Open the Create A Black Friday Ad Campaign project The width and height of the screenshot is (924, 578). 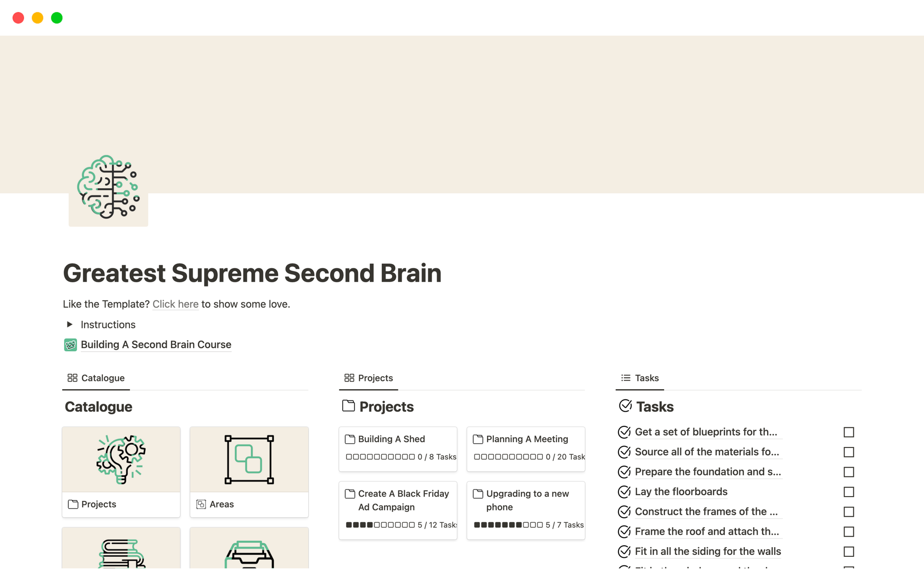pyautogui.click(x=403, y=500)
